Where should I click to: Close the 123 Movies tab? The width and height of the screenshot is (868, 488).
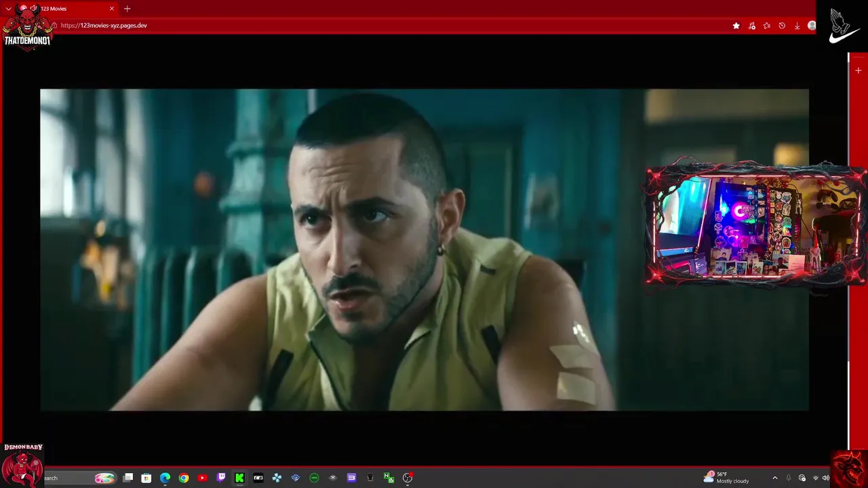click(x=112, y=9)
